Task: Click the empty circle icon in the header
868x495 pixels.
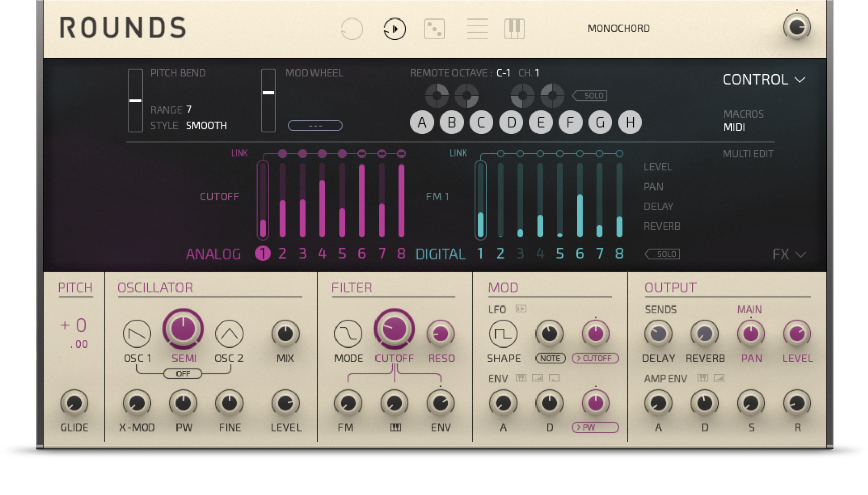Action: pos(352,29)
